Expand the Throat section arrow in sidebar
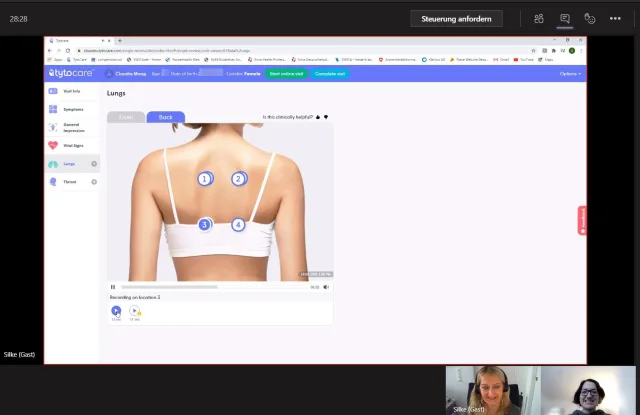Image resolution: width=640 pixels, height=415 pixels. point(94,182)
